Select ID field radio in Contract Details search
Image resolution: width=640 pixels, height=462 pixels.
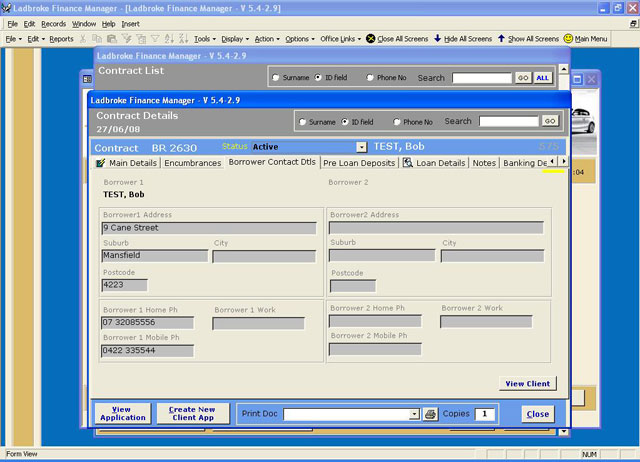(345, 122)
